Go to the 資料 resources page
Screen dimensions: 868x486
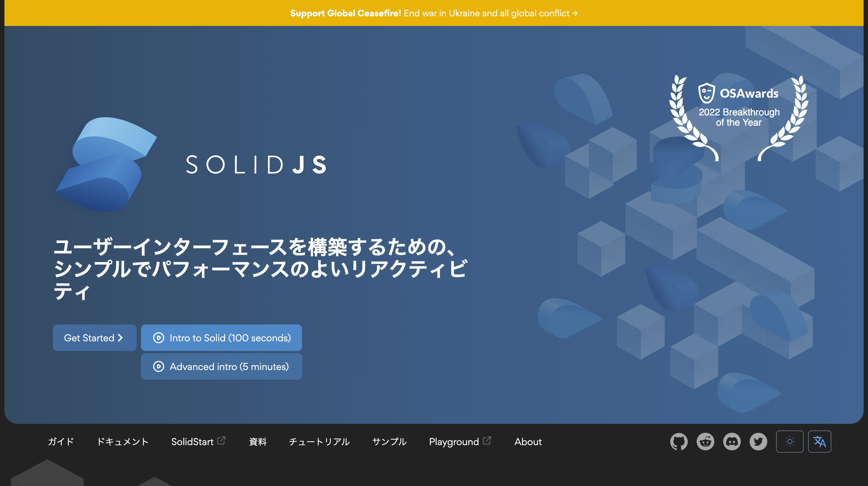pos(258,442)
